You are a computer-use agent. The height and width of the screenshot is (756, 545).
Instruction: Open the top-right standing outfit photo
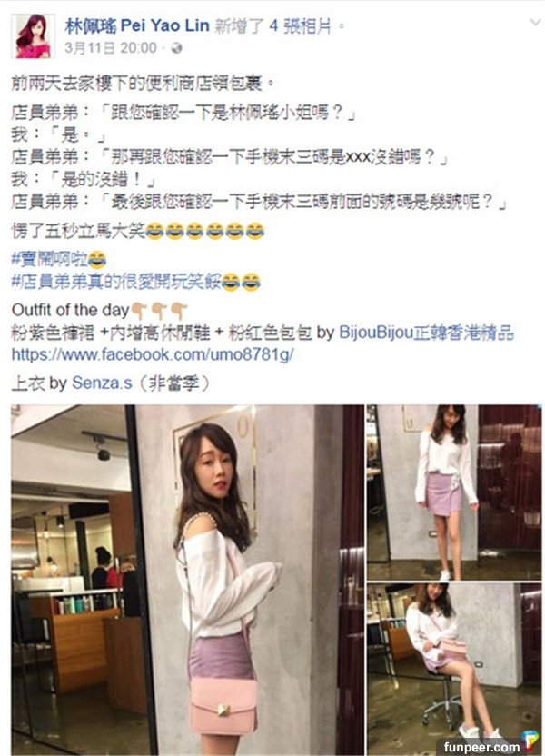(454, 492)
